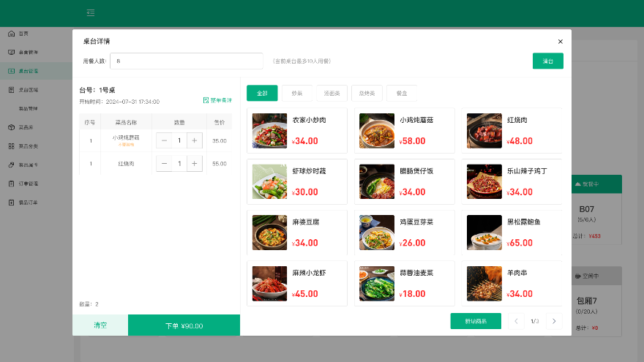The image size is (644, 362).
Task: Add 鸡蛋豆芽菜 dish card
Action: (405, 233)
